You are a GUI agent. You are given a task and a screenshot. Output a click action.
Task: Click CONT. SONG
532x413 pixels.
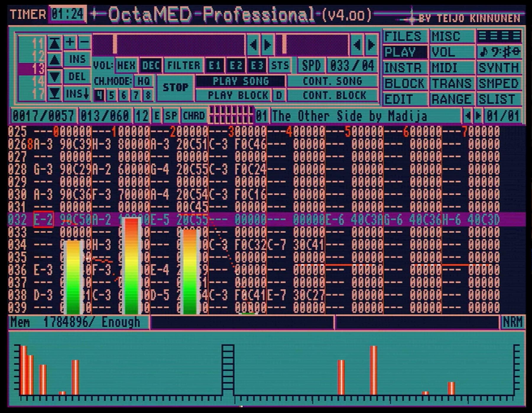332,81
